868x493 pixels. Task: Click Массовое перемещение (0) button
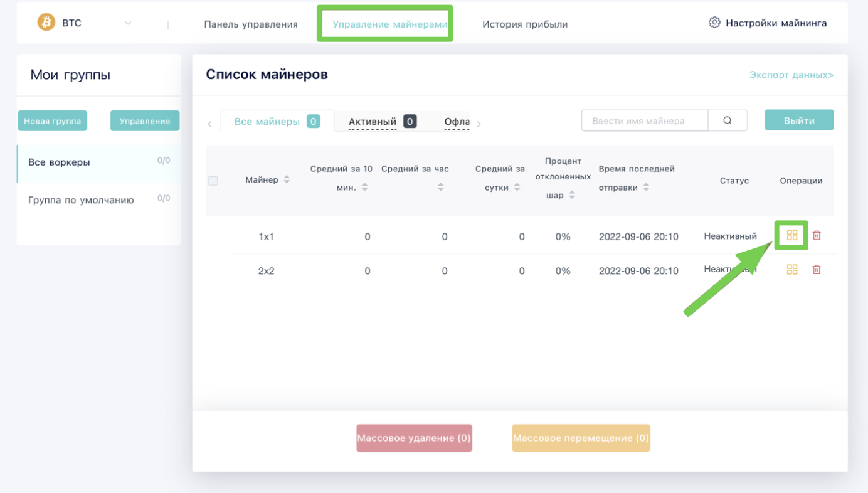click(581, 438)
